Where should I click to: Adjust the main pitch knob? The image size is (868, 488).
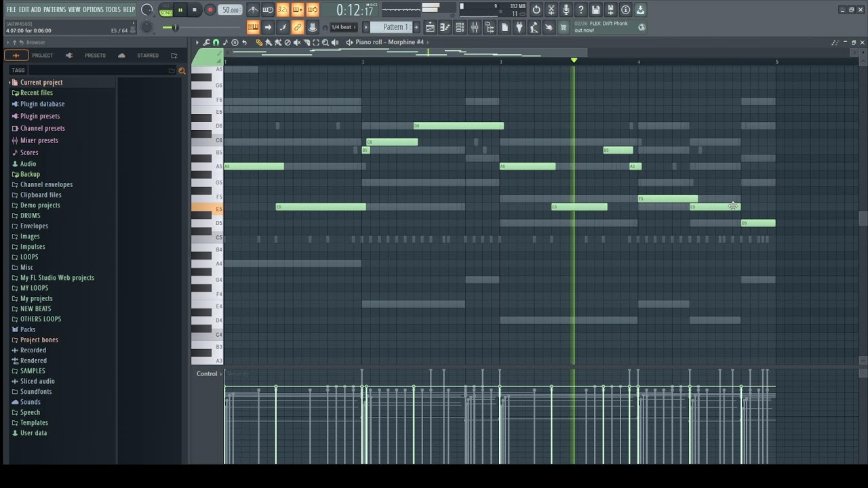pos(147,27)
